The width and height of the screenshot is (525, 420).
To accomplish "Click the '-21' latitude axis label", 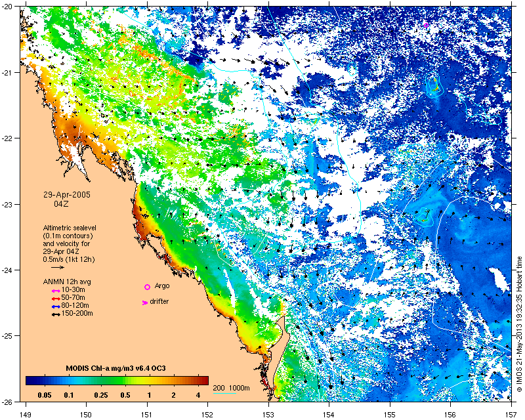I will coord(7,73).
